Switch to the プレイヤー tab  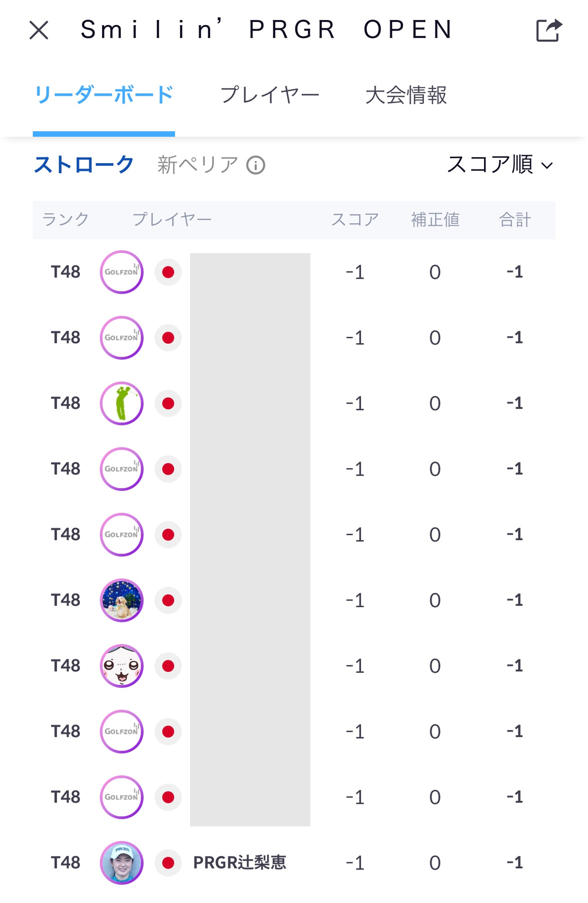click(x=270, y=95)
